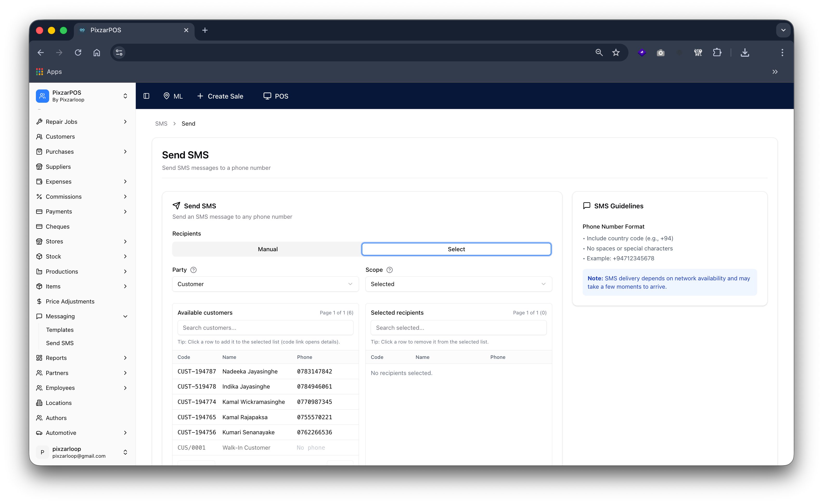Open the Party dropdown showing Customer
Screen dimensions: 823x504
pyautogui.click(x=265, y=284)
